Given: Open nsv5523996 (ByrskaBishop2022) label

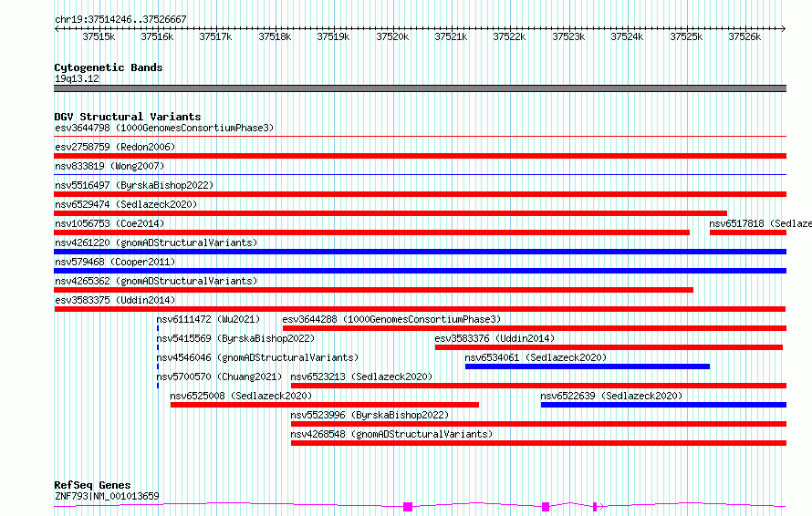Looking at the screenshot, I should (370, 415).
